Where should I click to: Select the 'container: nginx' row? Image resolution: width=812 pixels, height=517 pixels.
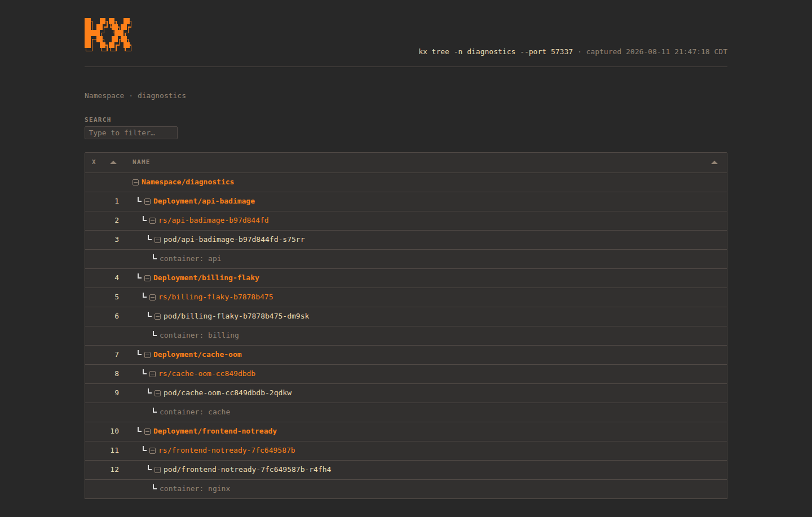[x=405, y=489]
